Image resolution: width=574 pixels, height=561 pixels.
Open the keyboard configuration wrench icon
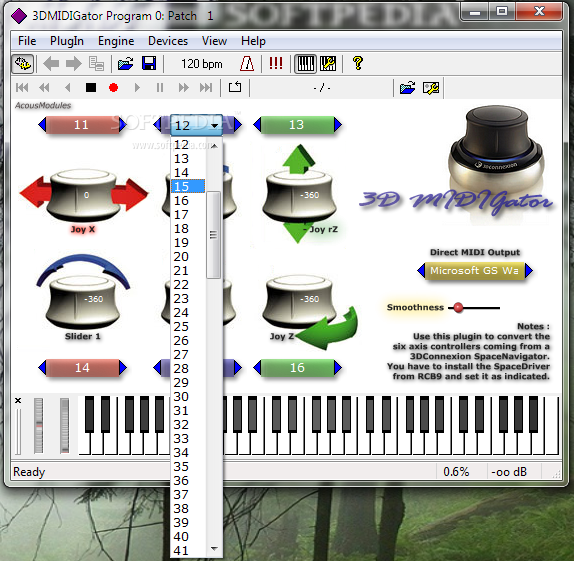(328, 64)
